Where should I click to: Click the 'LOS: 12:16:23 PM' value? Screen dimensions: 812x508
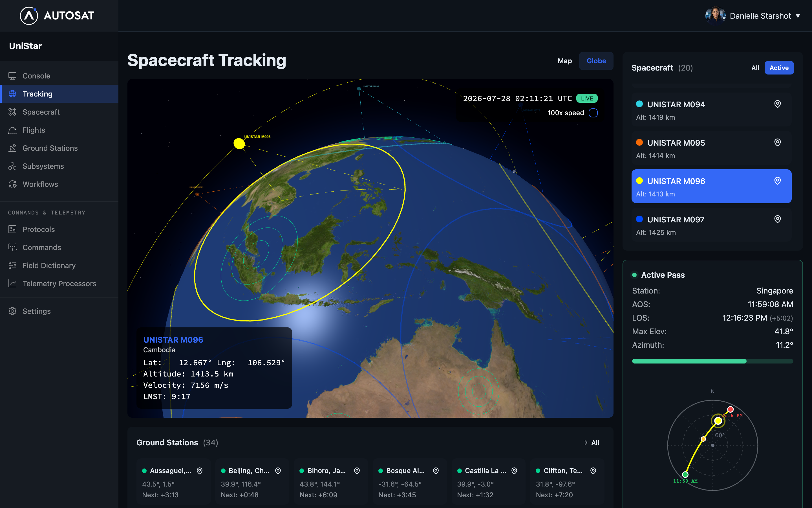(745, 318)
